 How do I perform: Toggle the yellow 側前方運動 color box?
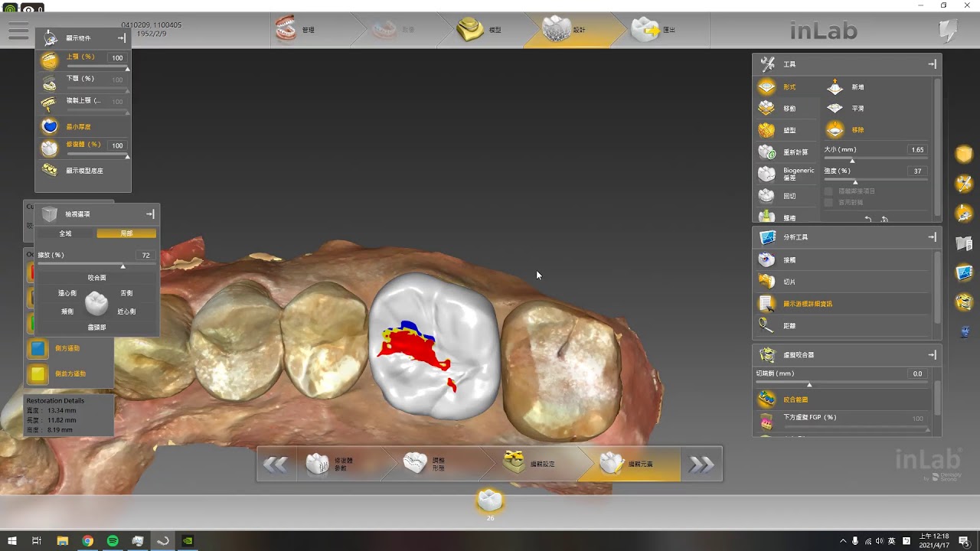coord(37,373)
